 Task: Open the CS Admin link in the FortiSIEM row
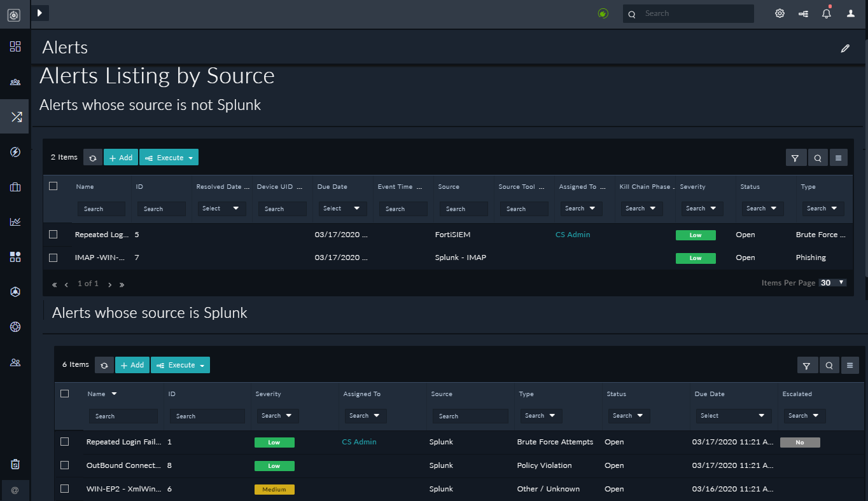(x=573, y=235)
